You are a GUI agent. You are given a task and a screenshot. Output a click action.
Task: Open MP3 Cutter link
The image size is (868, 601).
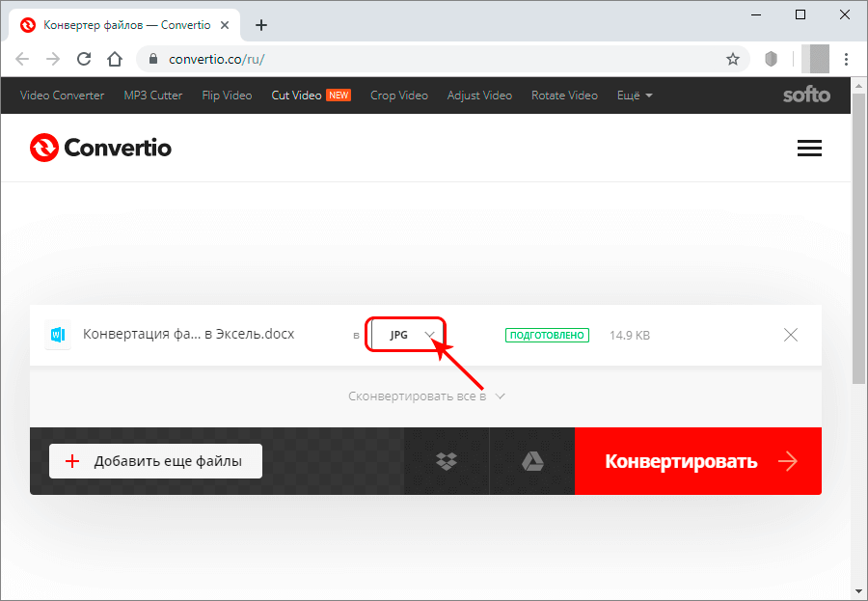pyautogui.click(x=152, y=96)
